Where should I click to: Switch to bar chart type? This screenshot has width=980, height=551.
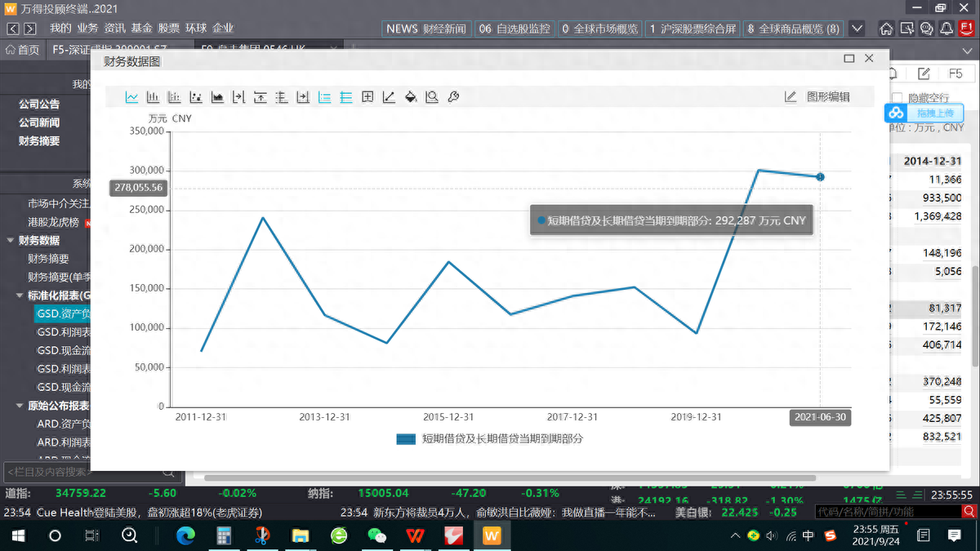[x=153, y=97]
